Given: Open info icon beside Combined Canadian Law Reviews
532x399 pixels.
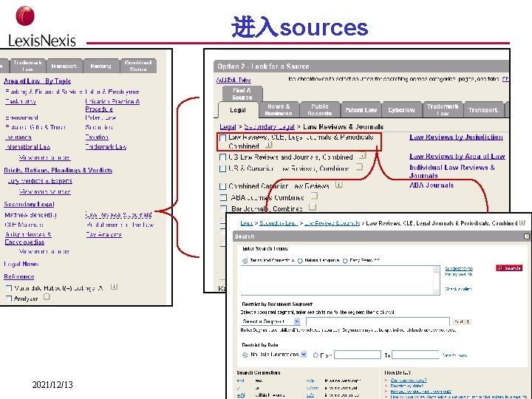Looking at the screenshot, I should pyautogui.click(x=339, y=185).
